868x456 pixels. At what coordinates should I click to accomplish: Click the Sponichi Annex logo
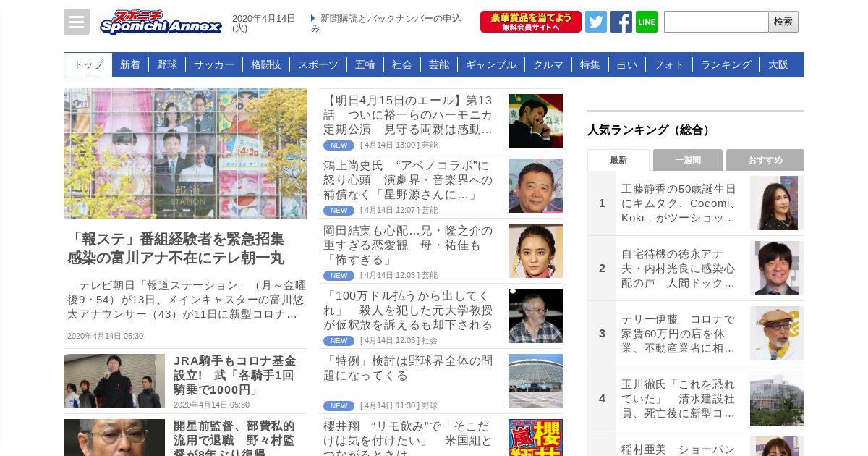[x=161, y=22]
